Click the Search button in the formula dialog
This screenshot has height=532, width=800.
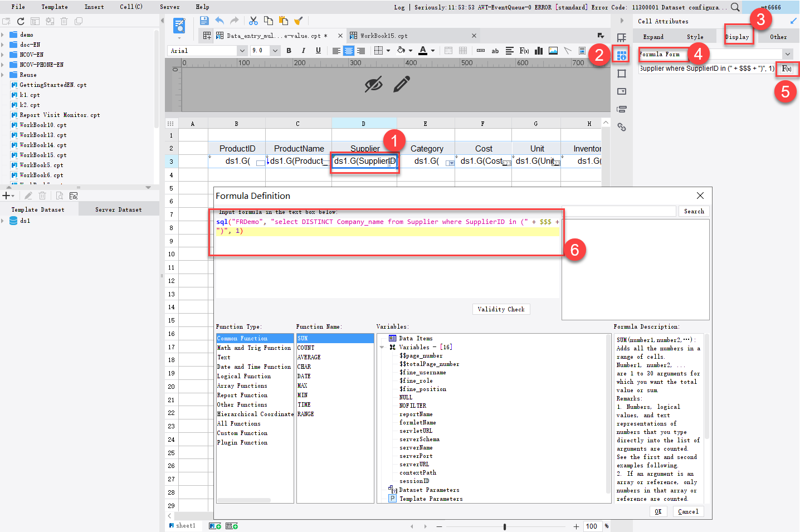[694, 211]
